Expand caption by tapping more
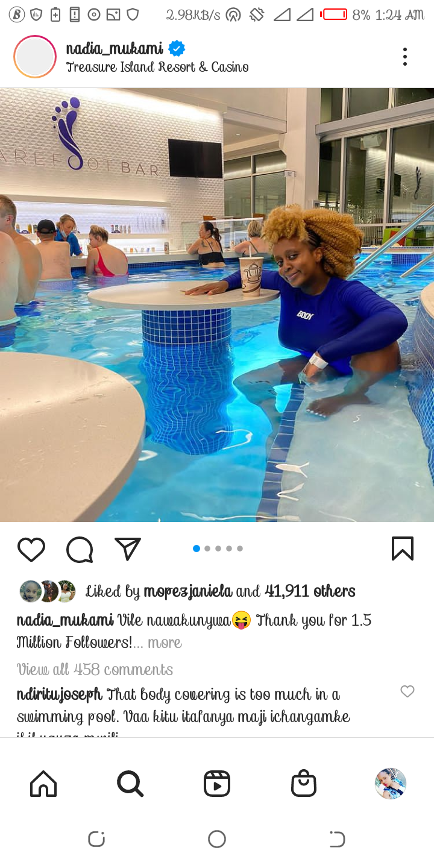 (x=165, y=643)
